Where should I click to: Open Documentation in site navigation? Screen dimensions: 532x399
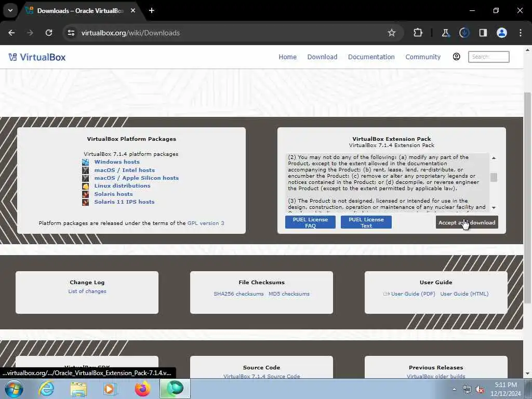click(371, 57)
